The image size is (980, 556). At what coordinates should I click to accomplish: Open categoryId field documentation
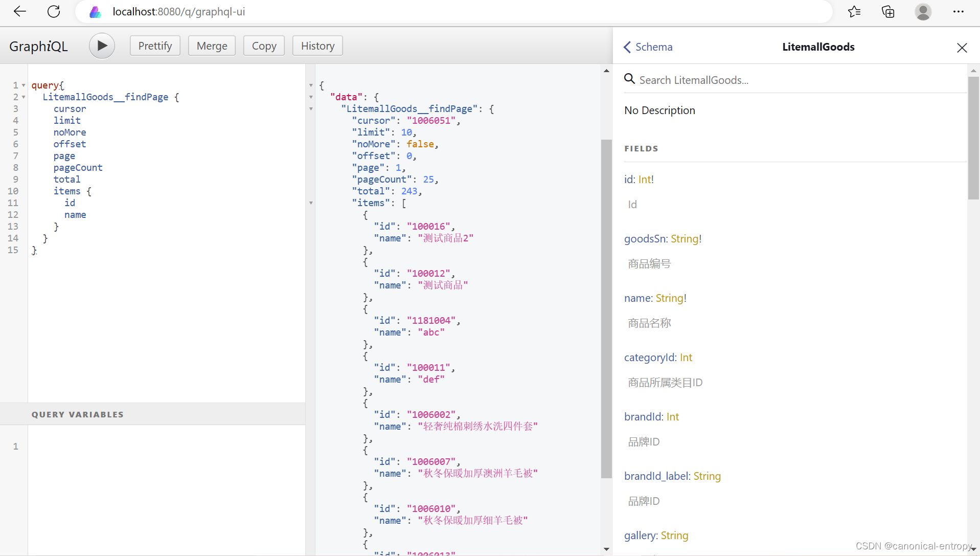click(650, 358)
